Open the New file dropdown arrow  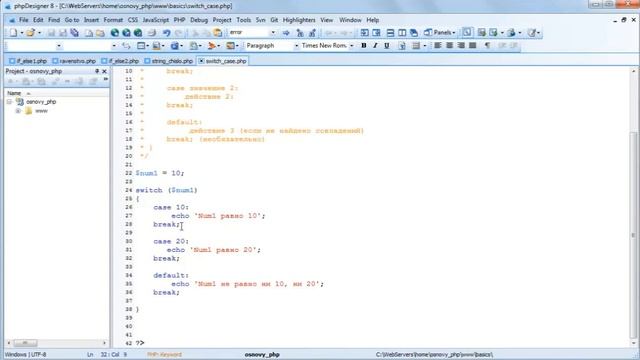(x=22, y=33)
